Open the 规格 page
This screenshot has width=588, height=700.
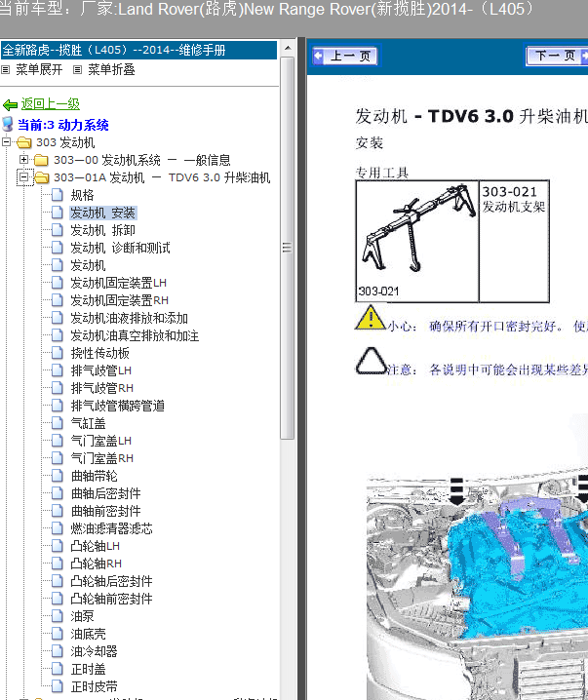click(x=82, y=195)
